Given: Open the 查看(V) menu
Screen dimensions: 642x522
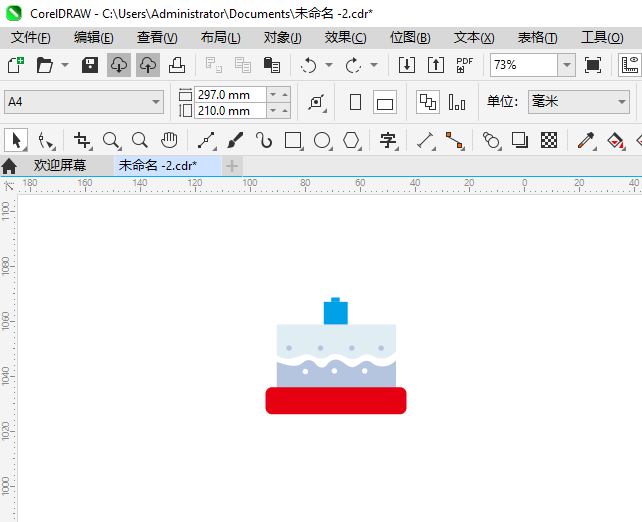Looking at the screenshot, I should click(157, 38).
